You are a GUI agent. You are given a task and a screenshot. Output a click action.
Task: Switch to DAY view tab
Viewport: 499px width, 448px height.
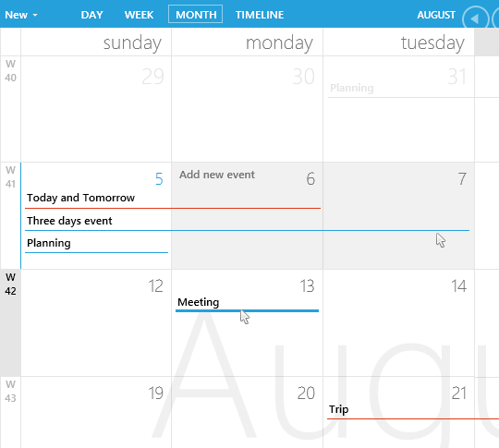(91, 15)
